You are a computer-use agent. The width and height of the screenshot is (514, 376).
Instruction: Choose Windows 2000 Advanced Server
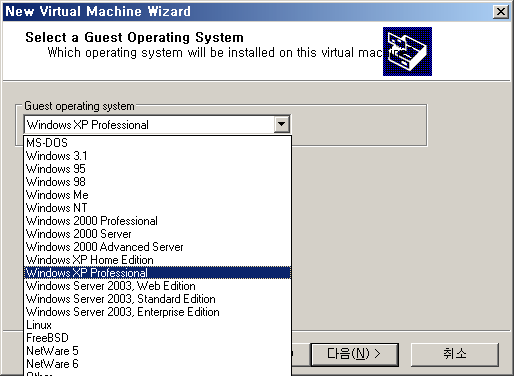[157, 247]
